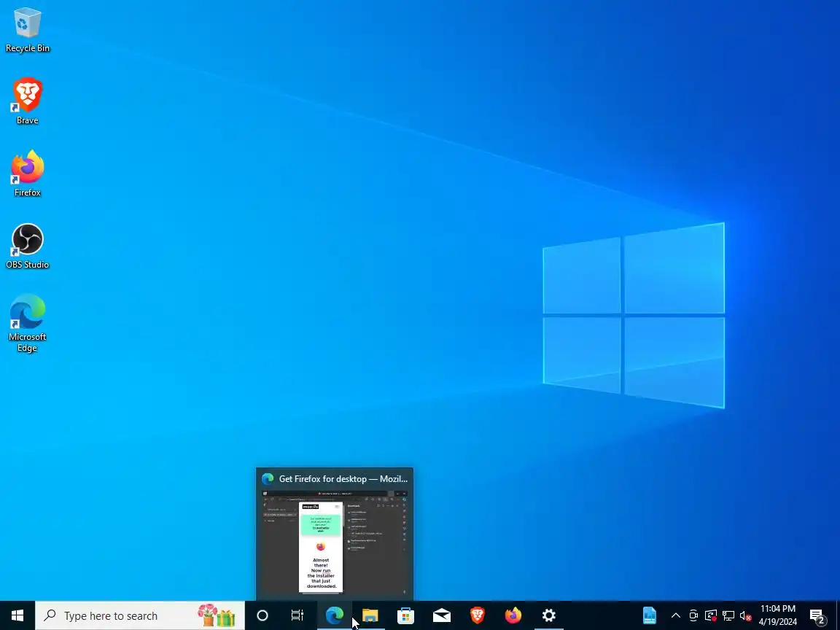Image resolution: width=840 pixels, height=630 pixels.
Task: Select the Microsoft Edge desktop shortcut
Action: pyautogui.click(x=27, y=323)
